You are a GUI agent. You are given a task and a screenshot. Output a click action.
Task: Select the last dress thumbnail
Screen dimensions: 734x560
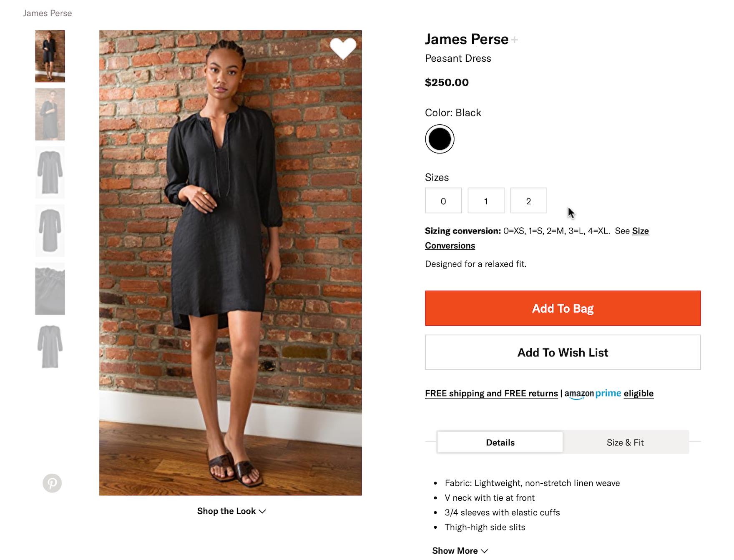pyautogui.click(x=50, y=347)
